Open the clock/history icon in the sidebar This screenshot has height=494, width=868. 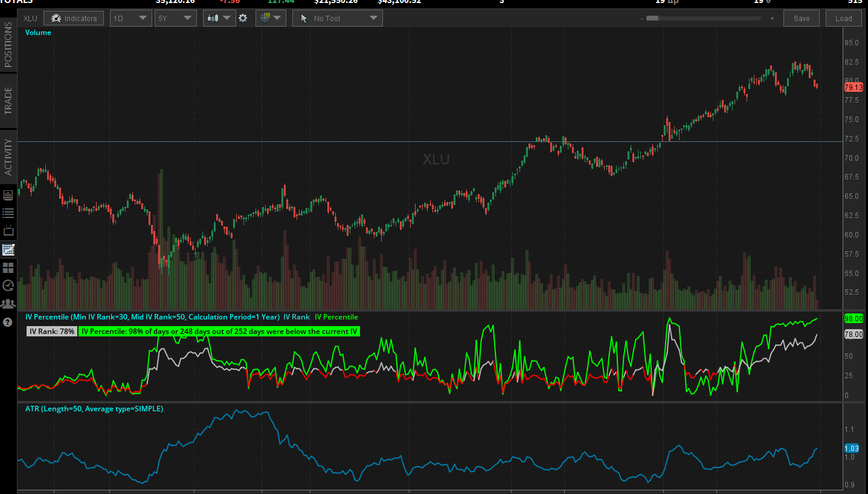[x=8, y=286]
